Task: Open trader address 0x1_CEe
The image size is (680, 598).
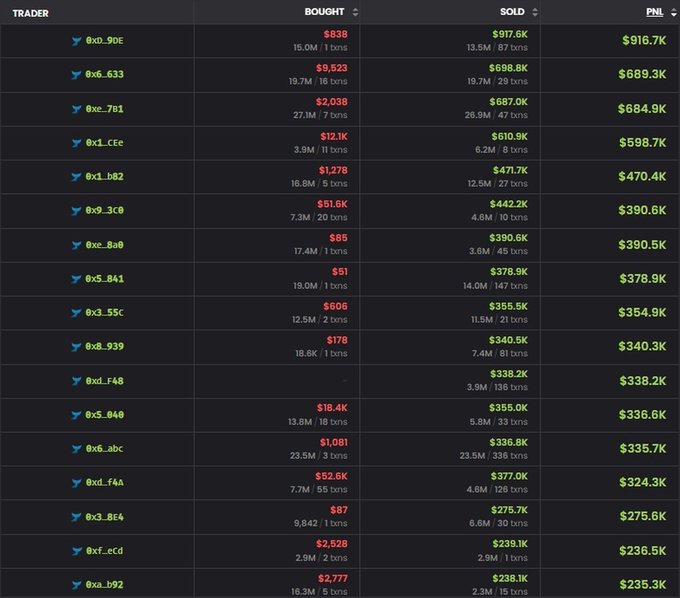Action: click(x=105, y=143)
